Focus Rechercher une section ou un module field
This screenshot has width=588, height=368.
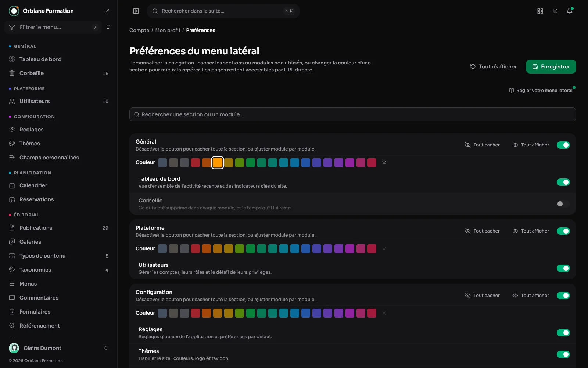coord(353,114)
